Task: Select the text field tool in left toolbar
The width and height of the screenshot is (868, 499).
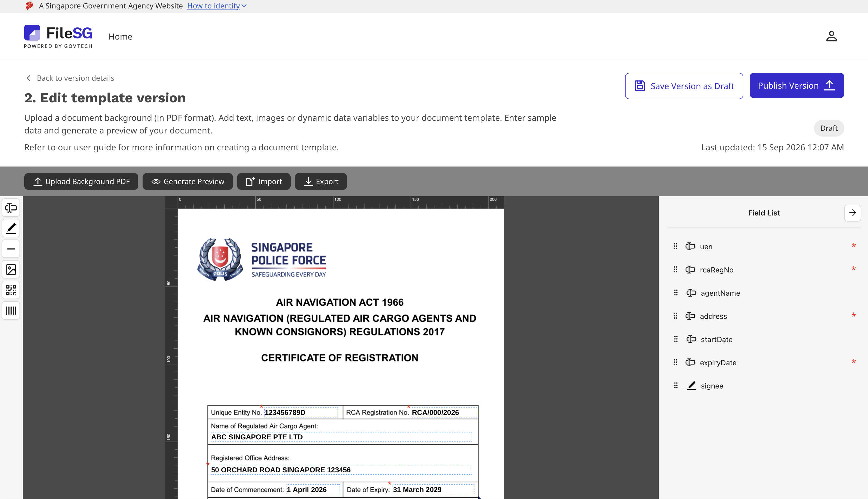Action: [11, 208]
